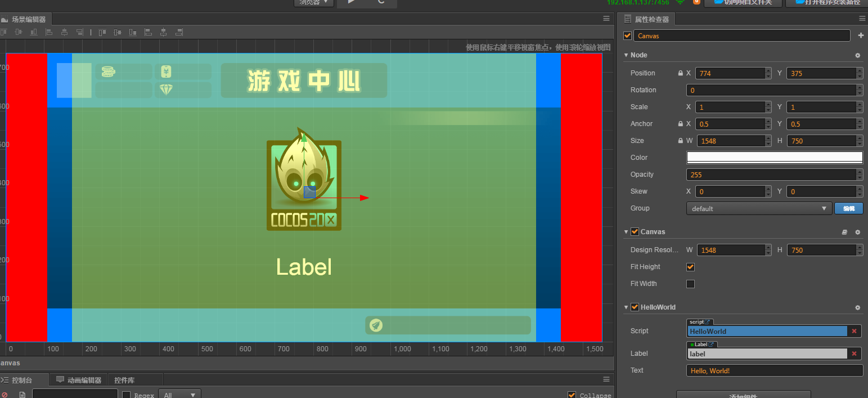Click the Opacity stepper arrows

pos(860,175)
